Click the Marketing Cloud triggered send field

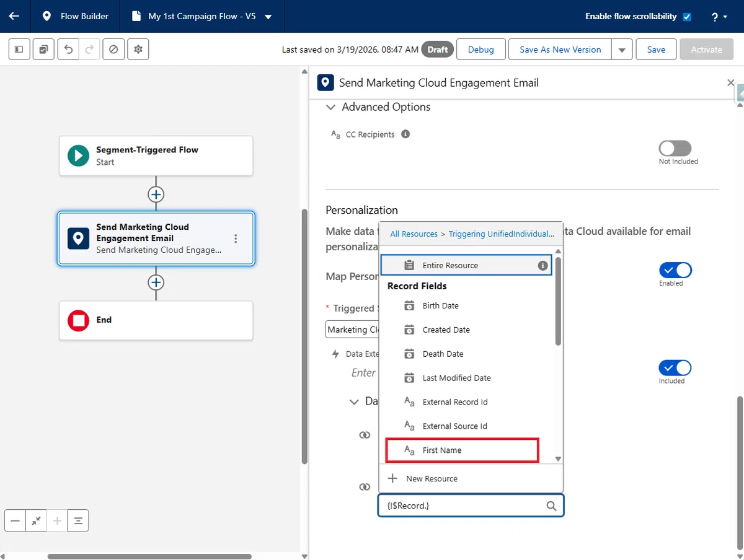pos(352,330)
